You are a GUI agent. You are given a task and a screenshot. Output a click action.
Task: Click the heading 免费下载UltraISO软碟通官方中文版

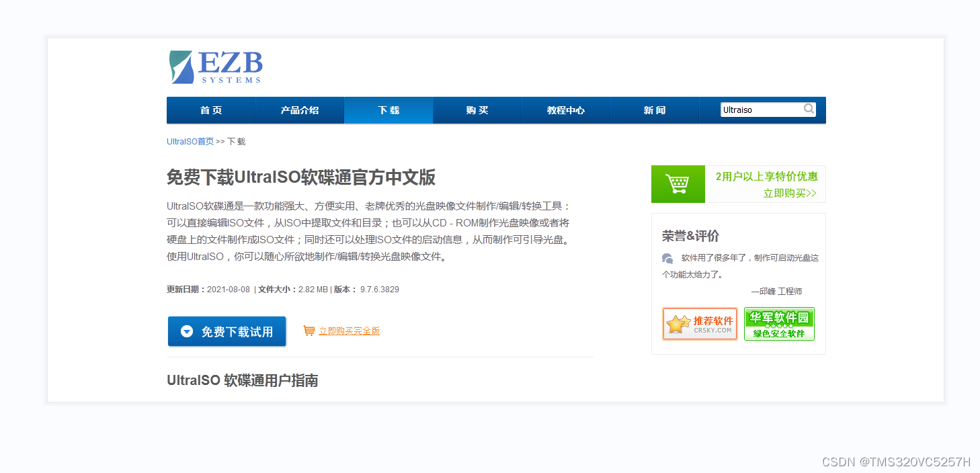pyautogui.click(x=301, y=177)
